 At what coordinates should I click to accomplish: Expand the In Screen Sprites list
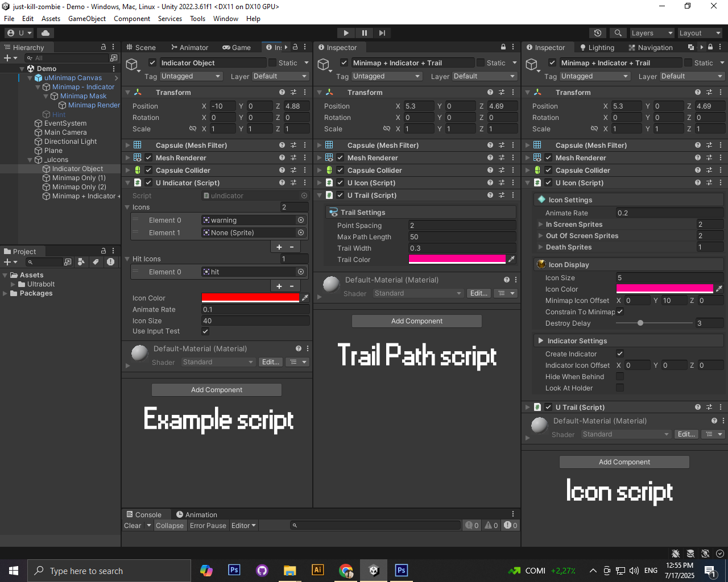point(540,225)
